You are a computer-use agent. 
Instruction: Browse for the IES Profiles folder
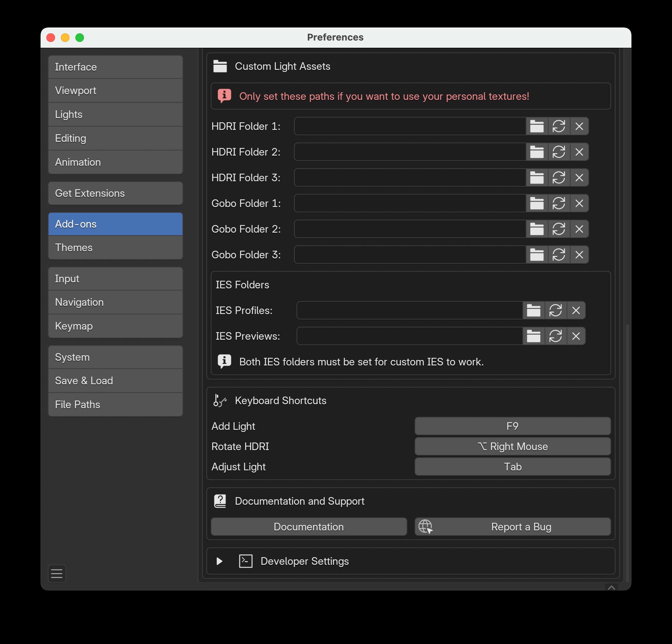[x=534, y=310]
